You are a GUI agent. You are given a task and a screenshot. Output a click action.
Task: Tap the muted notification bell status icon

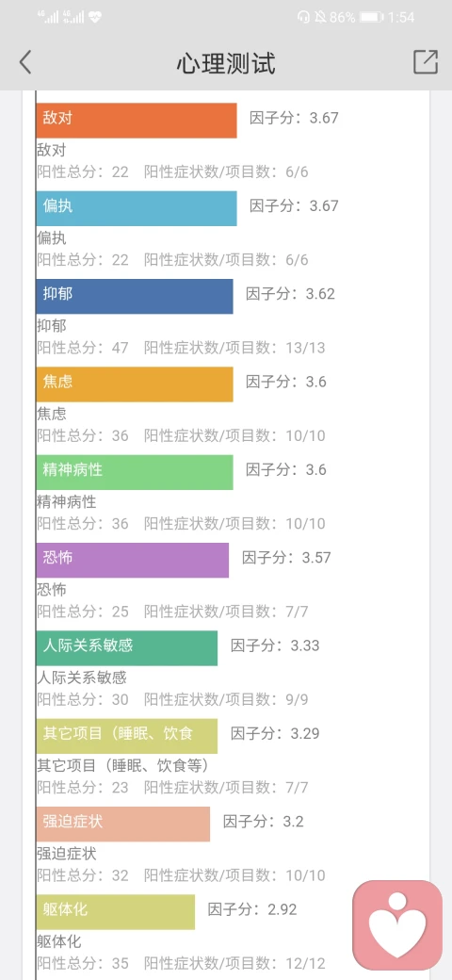(319, 18)
